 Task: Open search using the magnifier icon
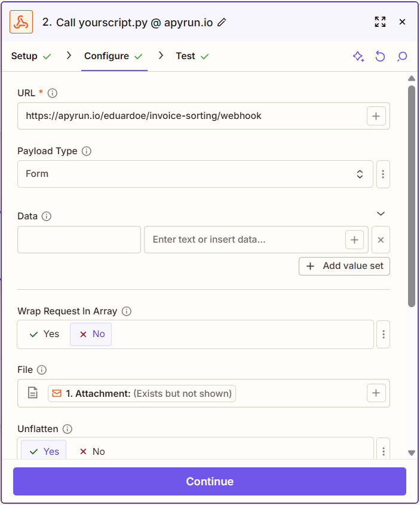(402, 56)
